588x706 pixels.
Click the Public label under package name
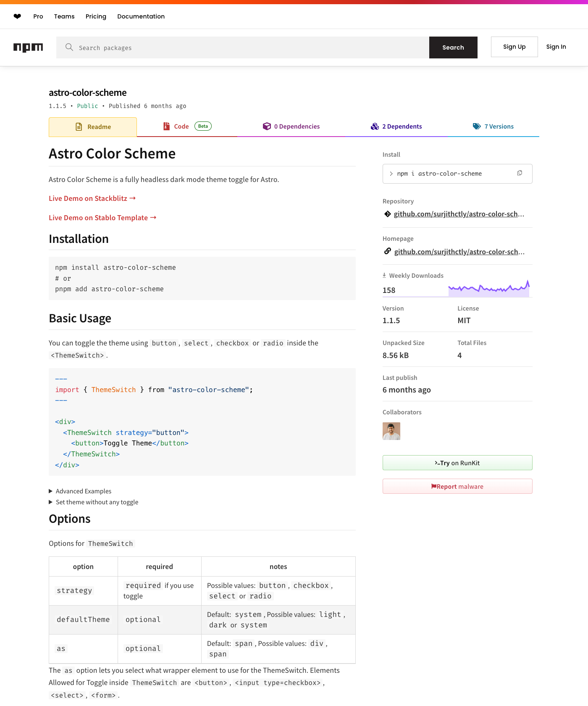(87, 106)
